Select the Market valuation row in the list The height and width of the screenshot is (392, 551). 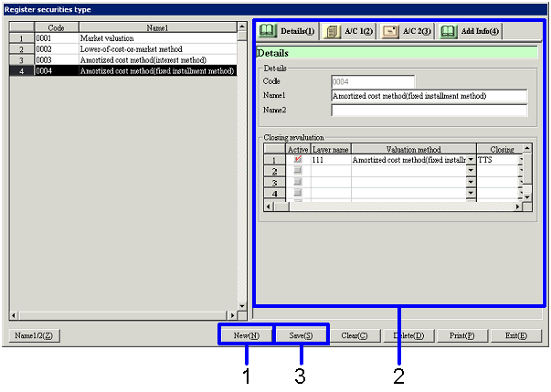tap(137, 39)
